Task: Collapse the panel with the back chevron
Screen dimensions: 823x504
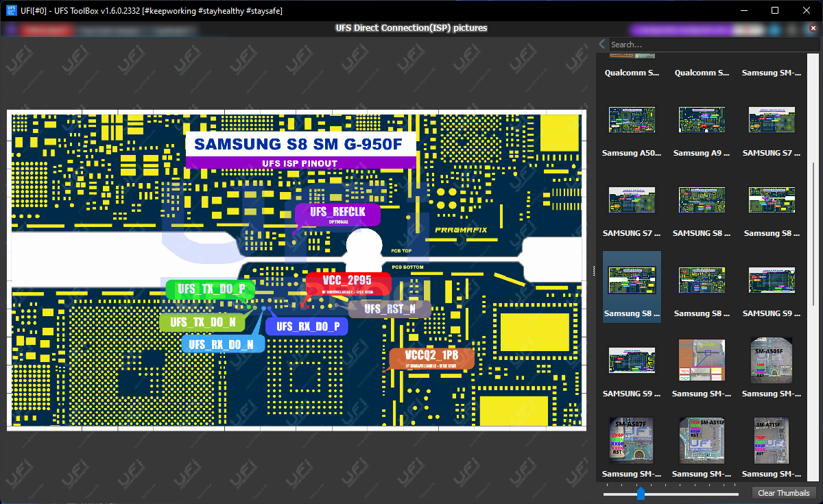Action: (x=602, y=44)
